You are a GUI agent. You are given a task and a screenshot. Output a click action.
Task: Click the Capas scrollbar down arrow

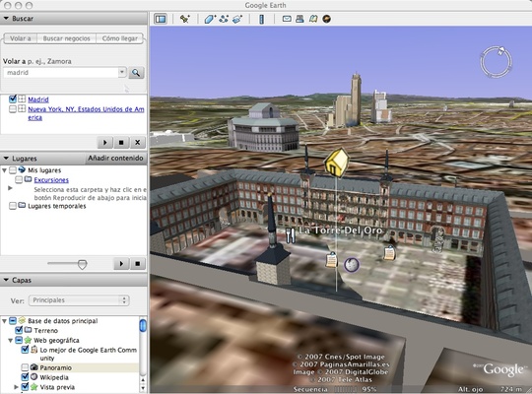point(143,387)
